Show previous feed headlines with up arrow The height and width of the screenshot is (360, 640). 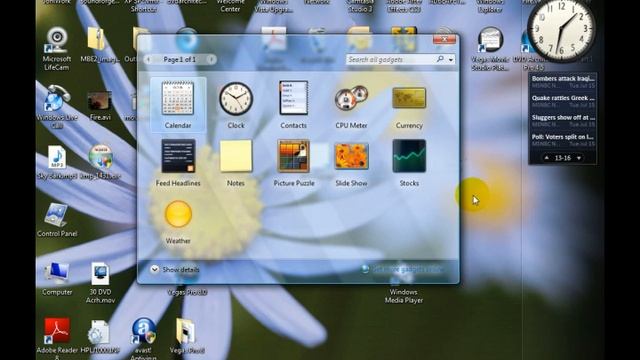[x=547, y=158]
